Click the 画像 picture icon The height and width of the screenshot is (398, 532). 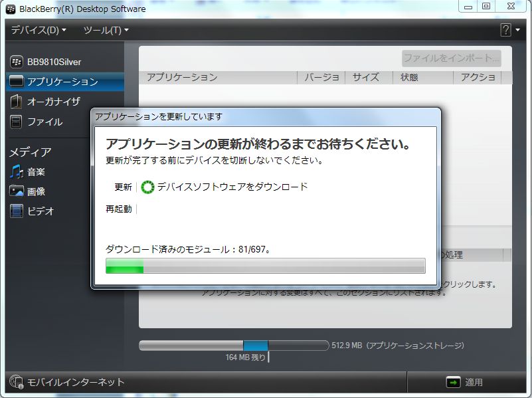tap(17, 191)
